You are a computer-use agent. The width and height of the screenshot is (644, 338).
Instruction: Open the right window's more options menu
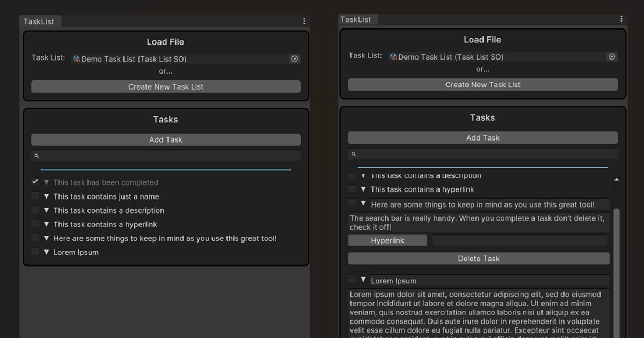coord(621,18)
